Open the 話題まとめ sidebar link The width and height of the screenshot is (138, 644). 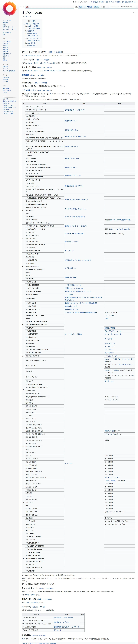pos(6,77)
